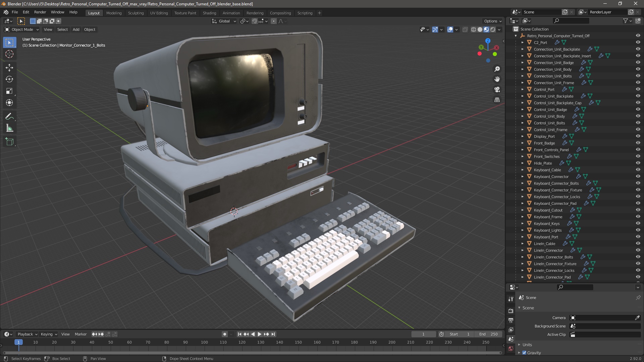Hide Display_Port in viewport
The width and height of the screenshot is (644, 362).
coord(638,136)
